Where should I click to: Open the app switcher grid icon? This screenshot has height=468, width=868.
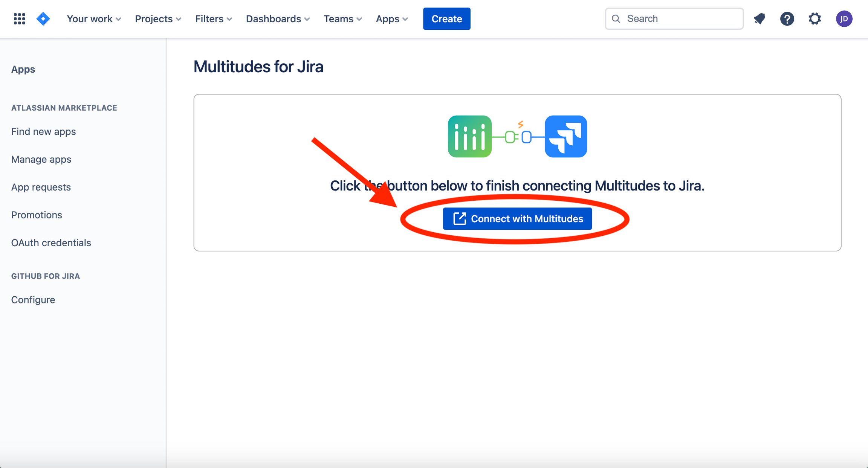(19, 18)
